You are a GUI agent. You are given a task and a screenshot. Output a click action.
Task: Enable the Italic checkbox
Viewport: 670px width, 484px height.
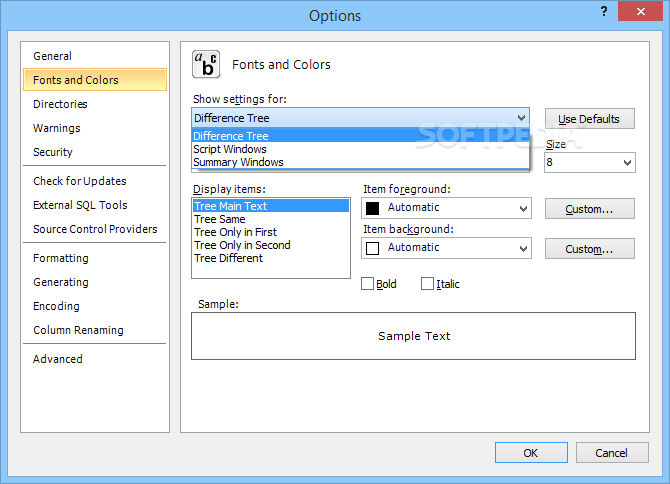[427, 284]
